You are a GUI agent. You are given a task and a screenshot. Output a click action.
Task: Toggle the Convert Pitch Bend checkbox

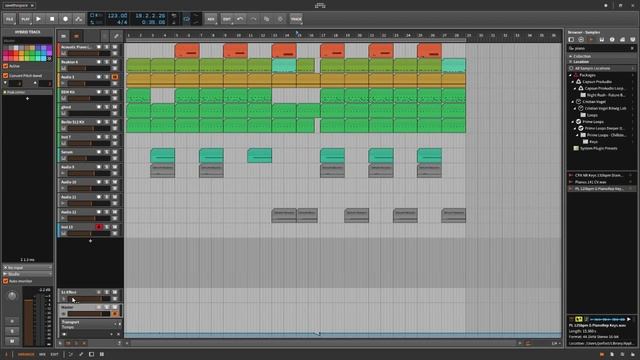click(x=5, y=76)
